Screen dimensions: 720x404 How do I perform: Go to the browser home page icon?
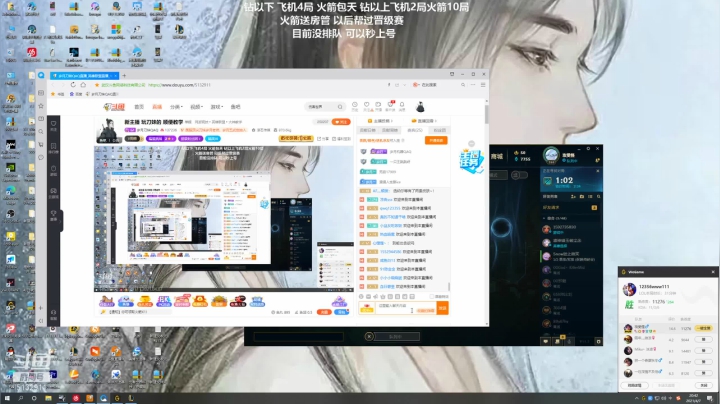tap(83, 85)
